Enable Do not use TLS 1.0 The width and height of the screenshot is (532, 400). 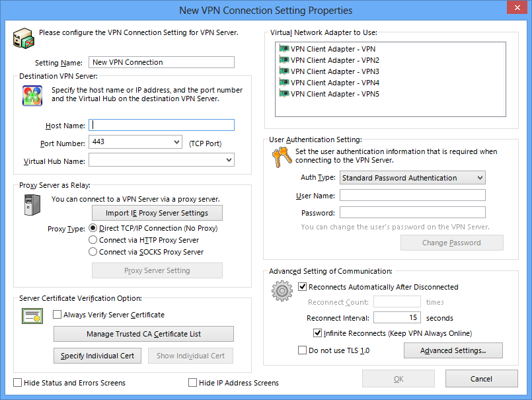click(302, 350)
